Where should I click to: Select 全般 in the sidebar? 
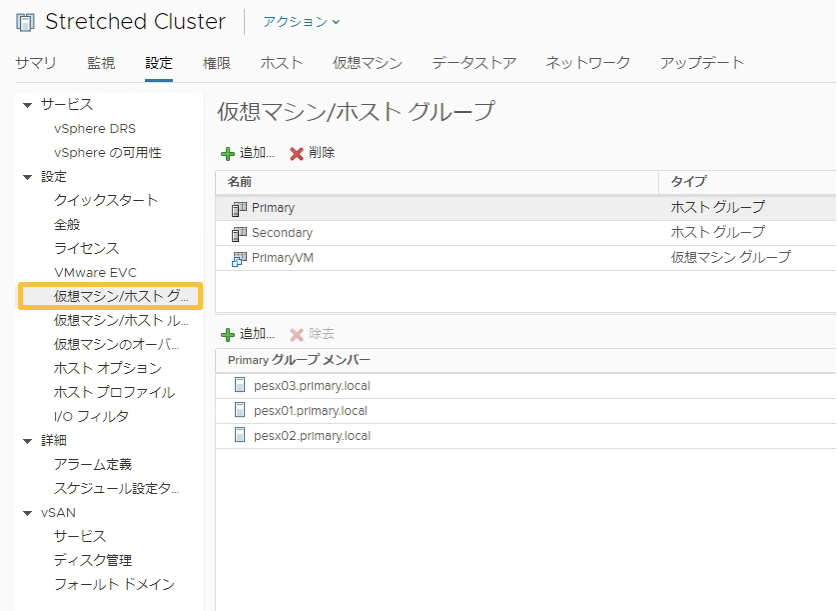(67, 224)
